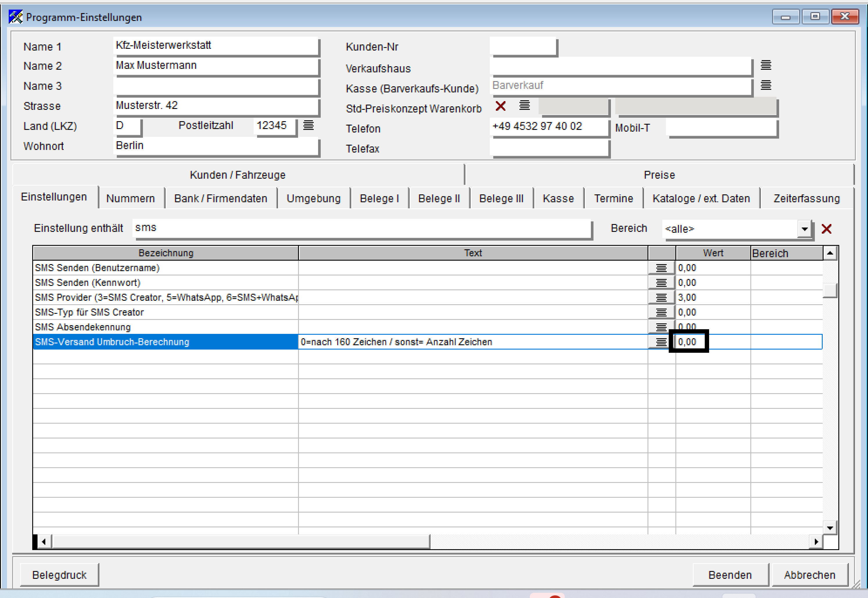
Task: Open text editor icon for SMS Provider row
Action: point(661,298)
